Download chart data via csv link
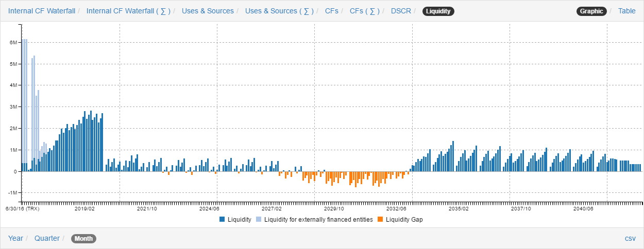 (630, 238)
